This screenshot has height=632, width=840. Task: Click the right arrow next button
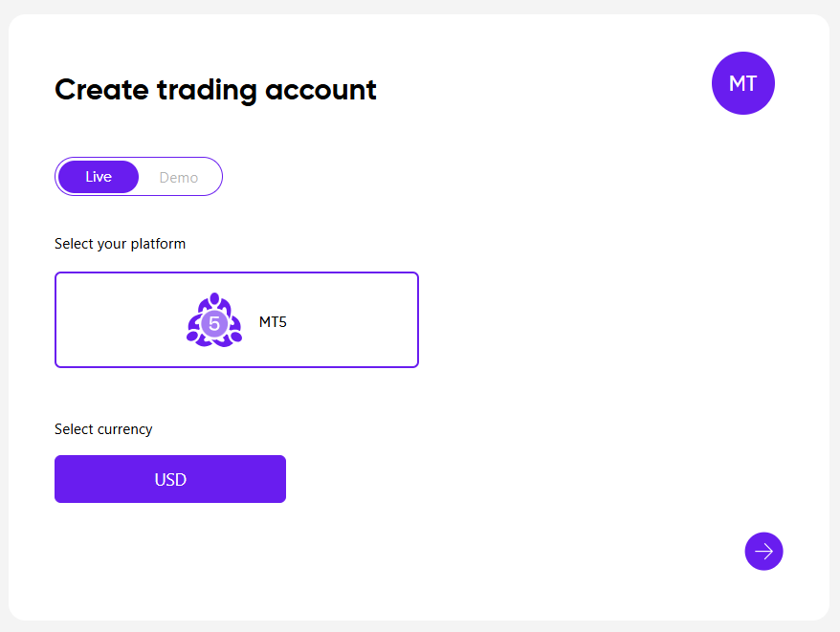pos(763,551)
